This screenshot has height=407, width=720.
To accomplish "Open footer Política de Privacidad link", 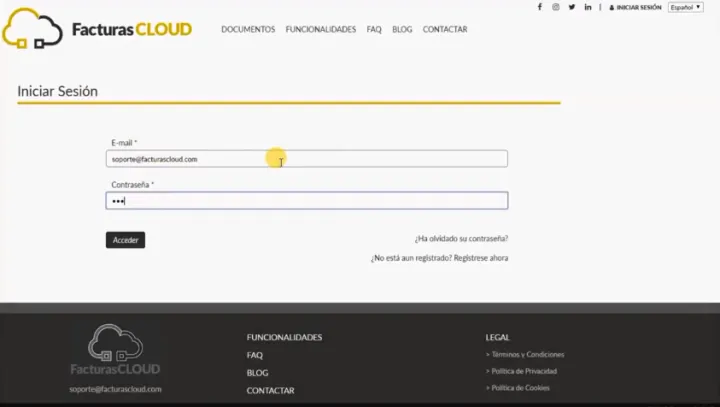I will point(524,371).
